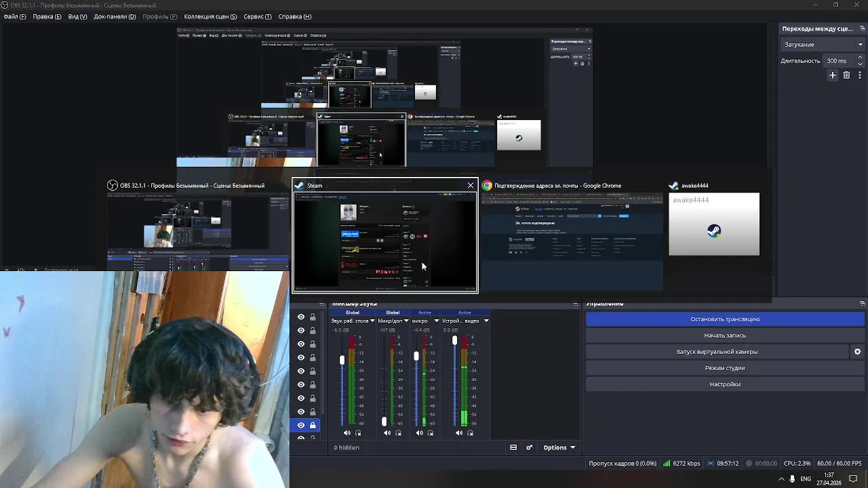This screenshot has height=488, width=868.
Task: Open Микр/доп channel dropdown arrow
Action: click(x=406, y=321)
